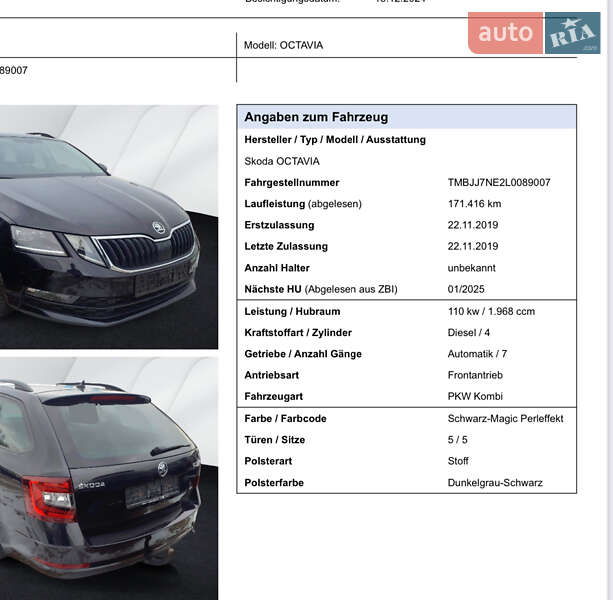Screen dimensions: 613x600
Task: Click the 'Farbe / Farbcode' label
Action: (285, 419)
